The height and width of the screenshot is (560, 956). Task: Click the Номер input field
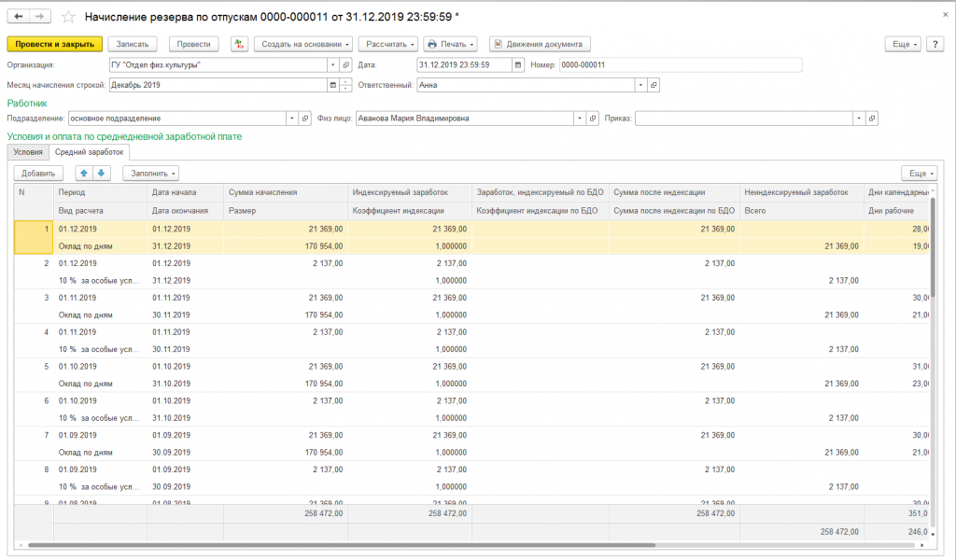[680, 64]
